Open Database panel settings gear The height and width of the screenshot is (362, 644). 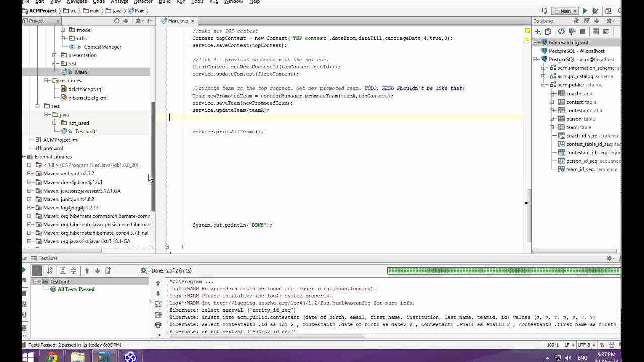pos(610,21)
